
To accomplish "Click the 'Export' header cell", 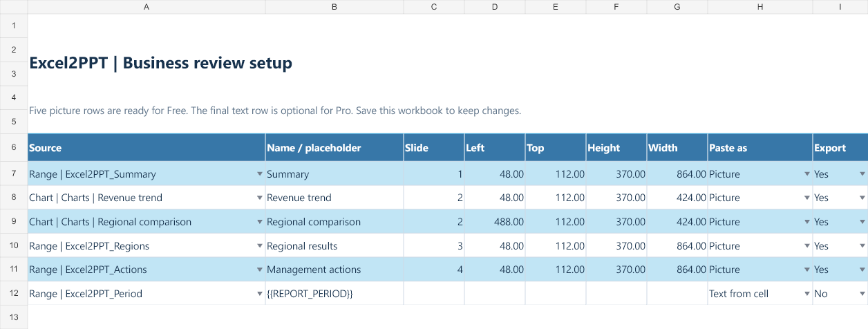I will coord(840,148).
